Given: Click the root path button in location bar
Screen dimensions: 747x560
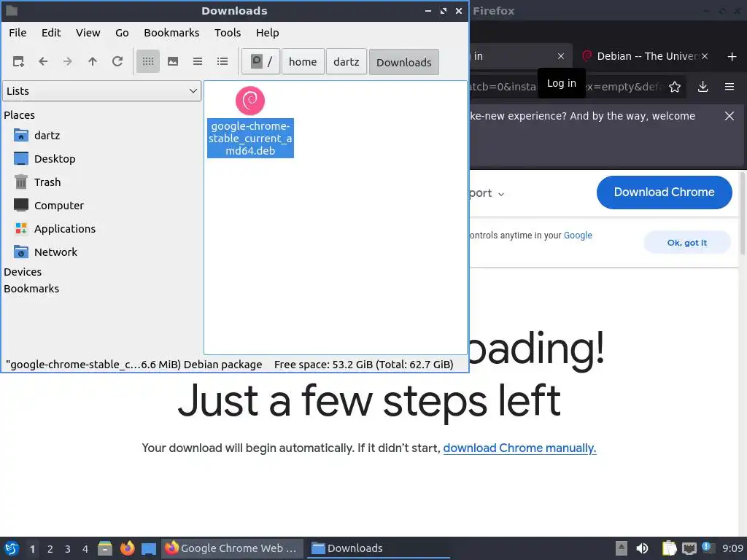Looking at the screenshot, I should (261, 61).
